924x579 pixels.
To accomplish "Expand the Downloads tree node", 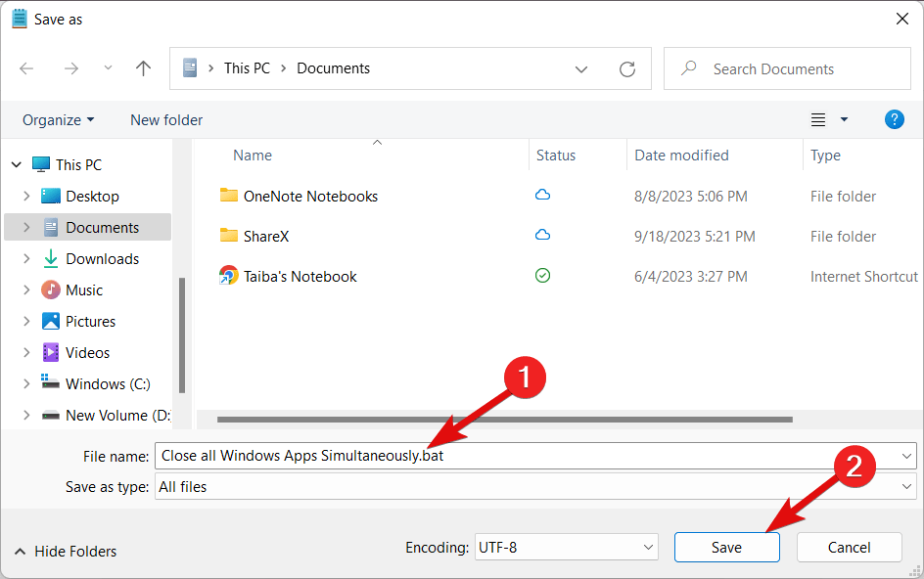I will click(x=26, y=259).
